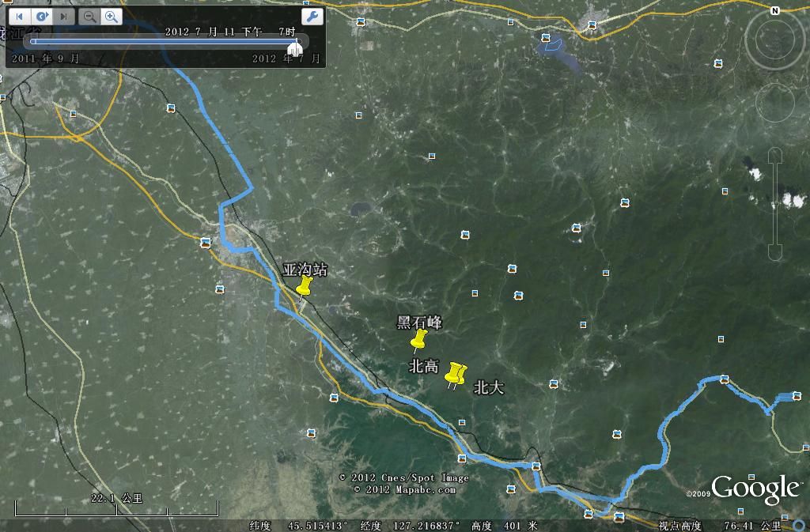
Task: Zoom in using vertical slider top end
Action: point(775,155)
